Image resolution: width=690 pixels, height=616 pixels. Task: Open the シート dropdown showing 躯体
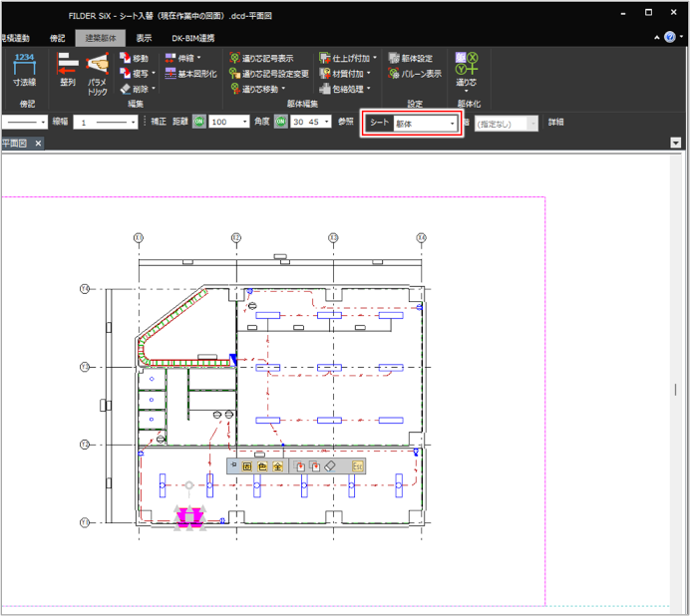click(x=426, y=124)
